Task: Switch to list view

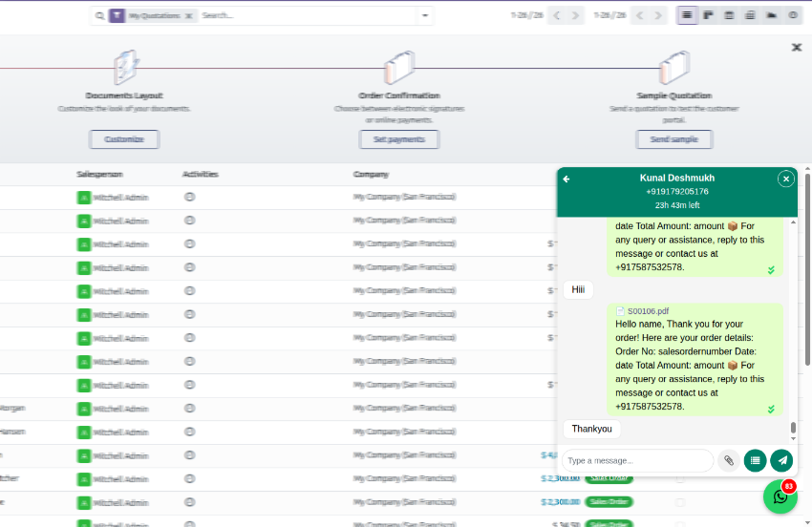Action: tap(687, 15)
